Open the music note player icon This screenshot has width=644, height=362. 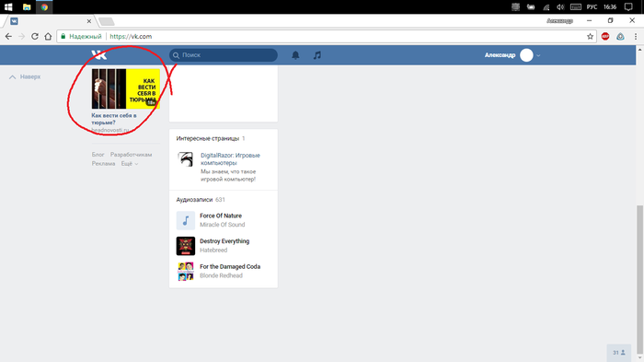(x=317, y=55)
